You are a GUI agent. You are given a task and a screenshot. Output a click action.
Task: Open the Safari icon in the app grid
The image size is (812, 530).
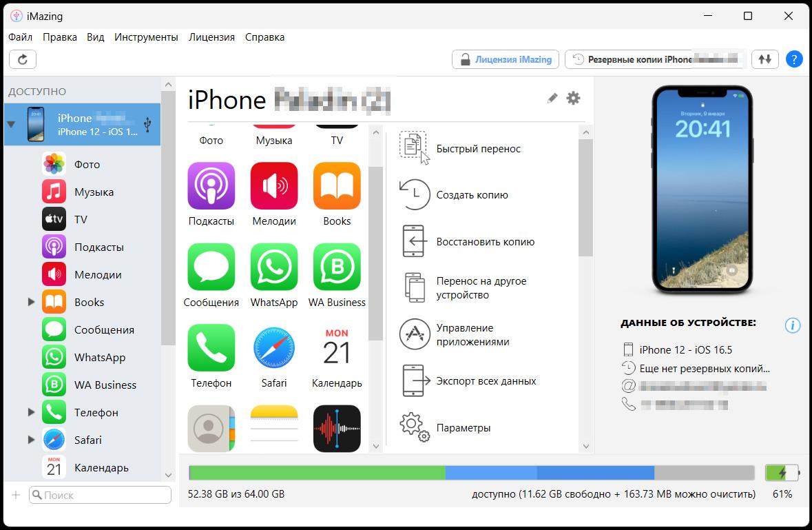tap(274, 348)
